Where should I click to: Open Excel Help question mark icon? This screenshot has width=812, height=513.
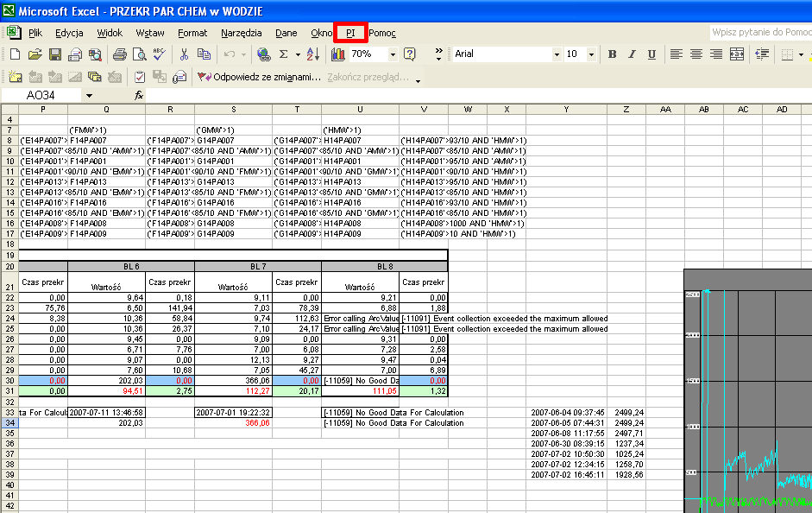(410, 54)
